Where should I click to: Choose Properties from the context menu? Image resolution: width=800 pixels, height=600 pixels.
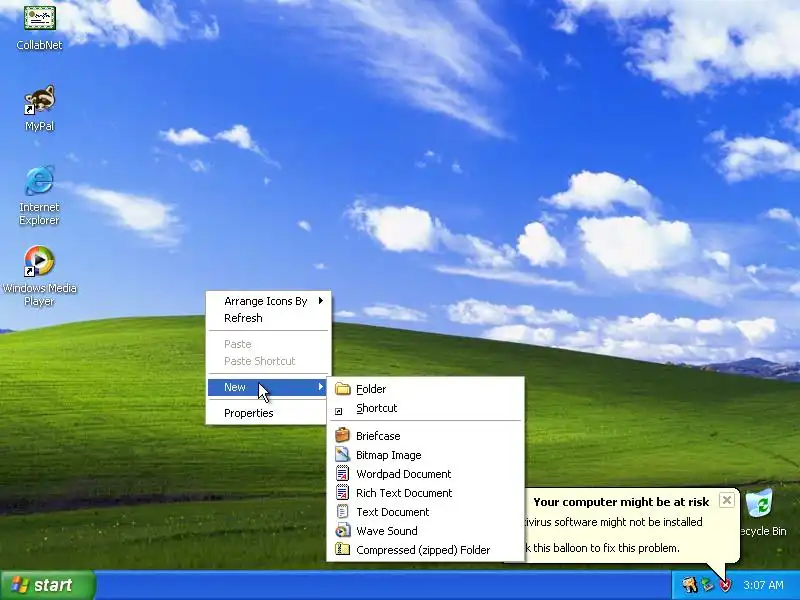pyautogui.click(x=268, y=413)
